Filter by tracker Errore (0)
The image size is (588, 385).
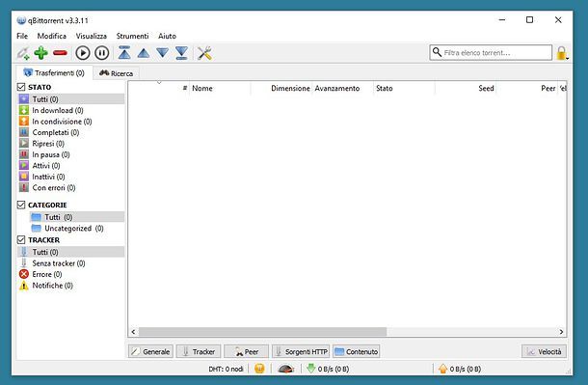(x=71, y=274)
